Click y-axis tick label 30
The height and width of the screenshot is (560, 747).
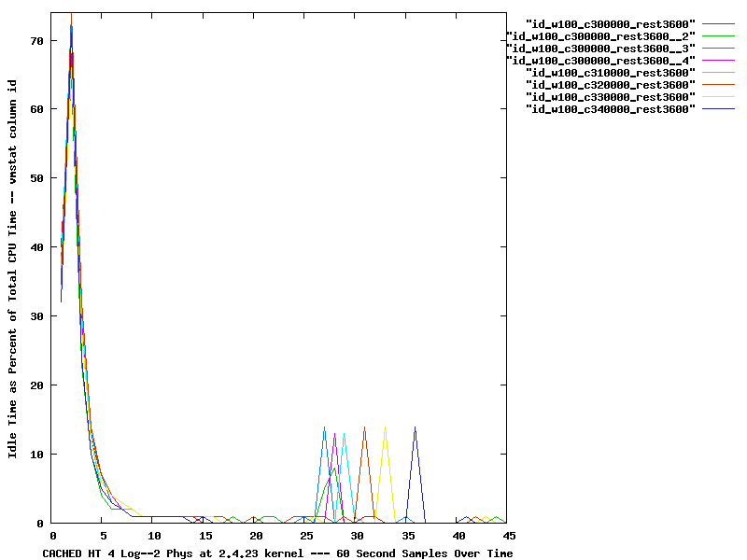point(36,316)
